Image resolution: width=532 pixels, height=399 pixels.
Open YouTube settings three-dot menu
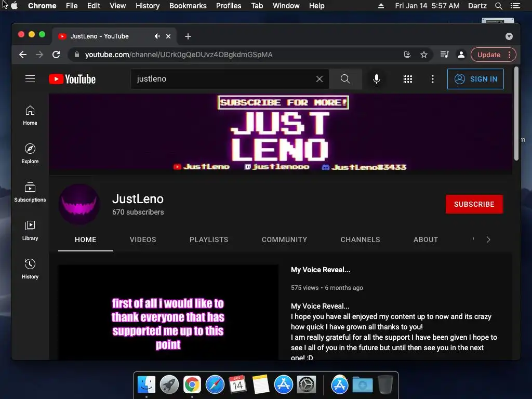[x=432, y=79]
